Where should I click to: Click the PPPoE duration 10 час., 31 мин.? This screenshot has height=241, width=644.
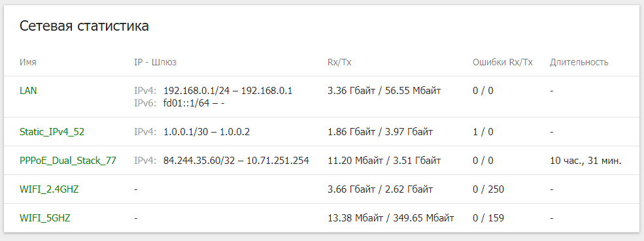tap(586, 161)
